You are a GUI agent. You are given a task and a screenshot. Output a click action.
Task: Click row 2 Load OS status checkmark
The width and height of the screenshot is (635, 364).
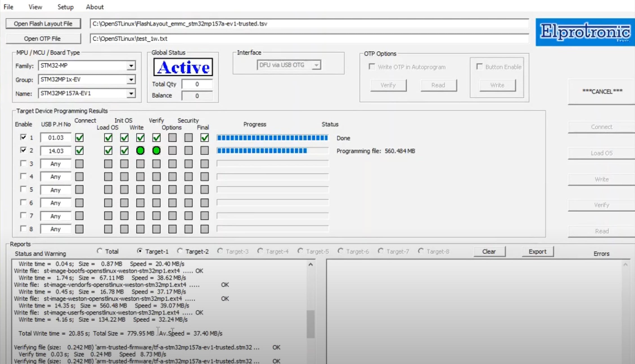click(108, 151)
